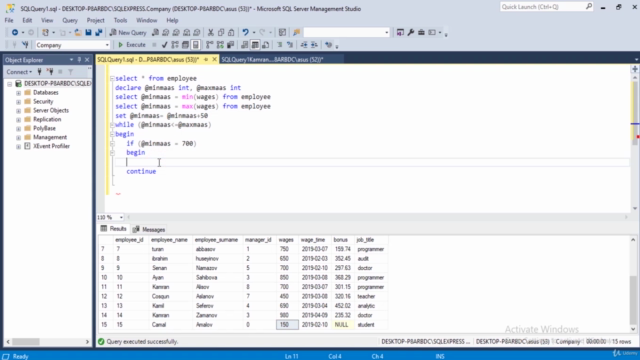Click the editor vertical scrollbar thumb
Screen dimensions: 640x360
635,112
